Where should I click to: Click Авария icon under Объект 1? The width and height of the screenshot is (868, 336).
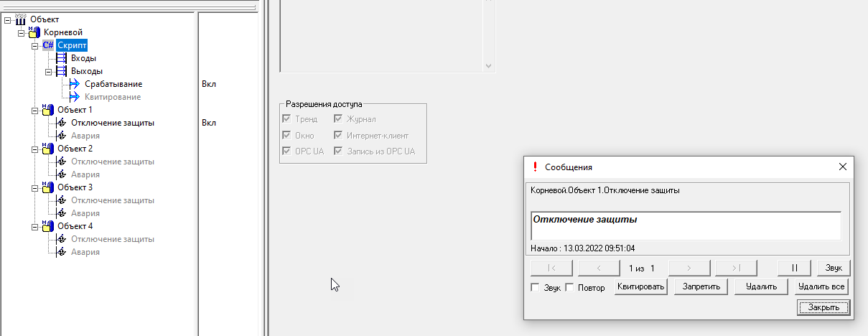[x=62, y=136]
